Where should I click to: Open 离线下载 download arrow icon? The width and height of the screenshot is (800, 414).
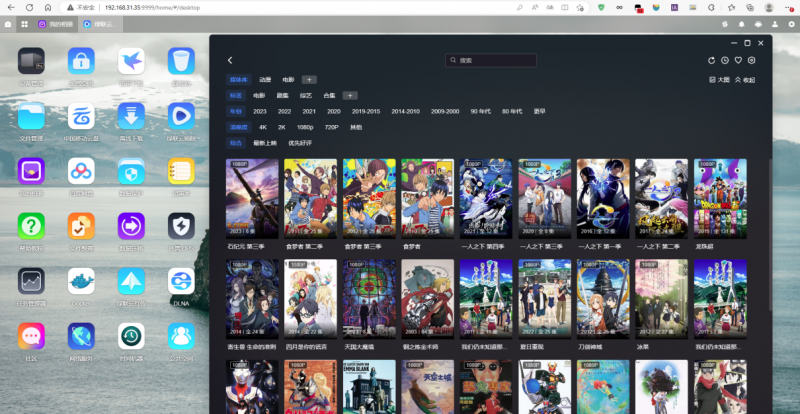pos(131,116)
